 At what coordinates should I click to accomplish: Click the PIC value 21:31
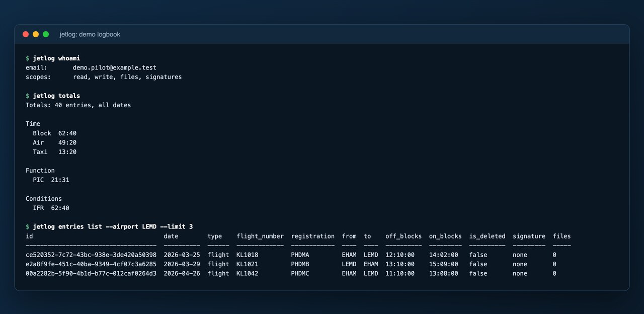tap(60, 180)
